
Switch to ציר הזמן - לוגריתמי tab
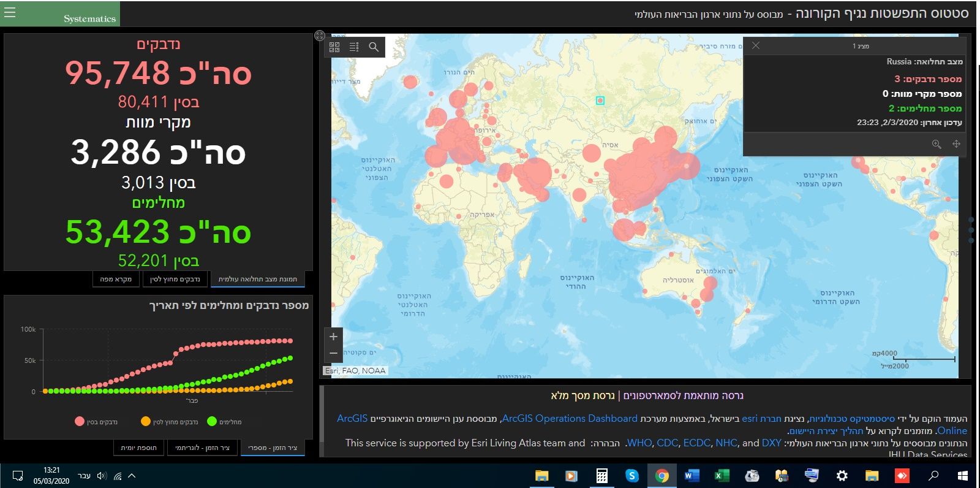click(x=203, y=448)
